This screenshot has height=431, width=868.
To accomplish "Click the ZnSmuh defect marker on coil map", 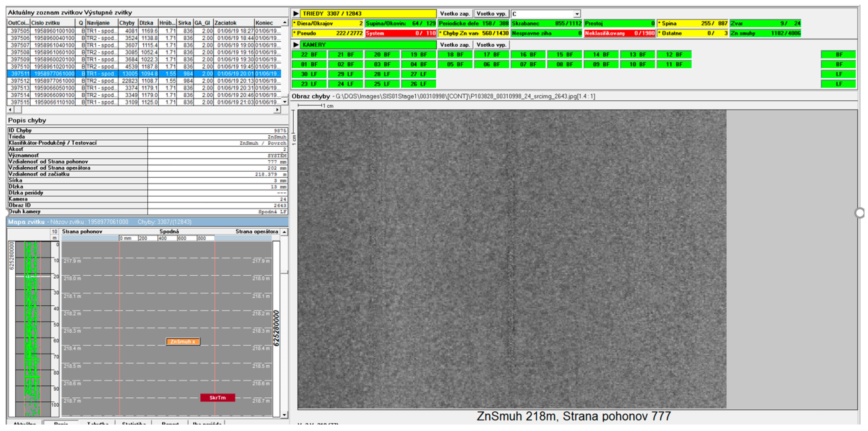I will click(x=183, y=341).
